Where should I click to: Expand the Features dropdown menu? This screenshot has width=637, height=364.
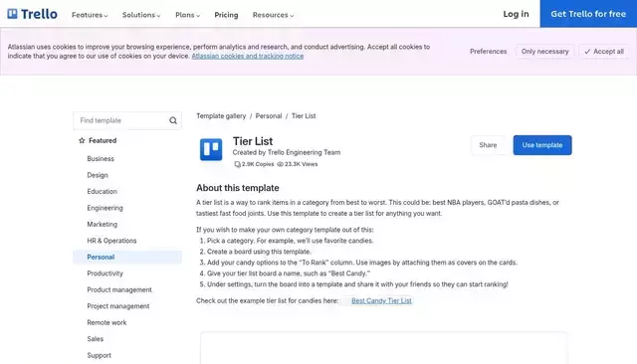tap(90, 15)
